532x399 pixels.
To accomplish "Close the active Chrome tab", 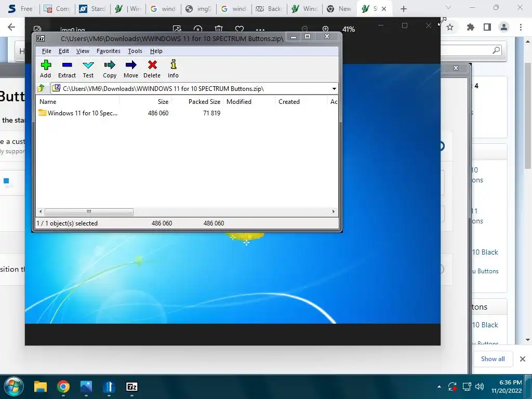I will (x=384, y=9).
